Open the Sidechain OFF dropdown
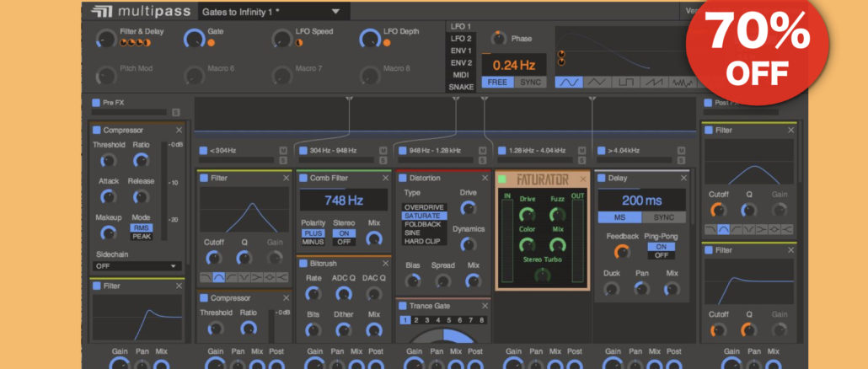This screenshot has width=868, height=369. point(137,266)
